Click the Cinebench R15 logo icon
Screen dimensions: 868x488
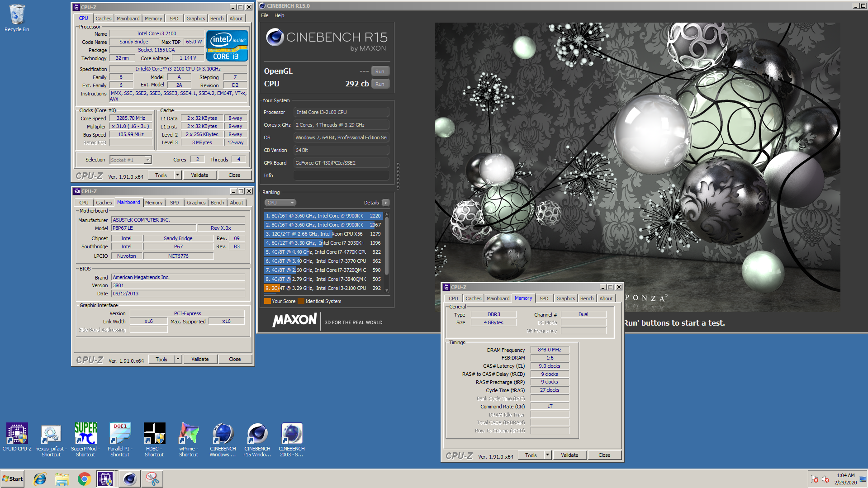[x=275, y=37]
